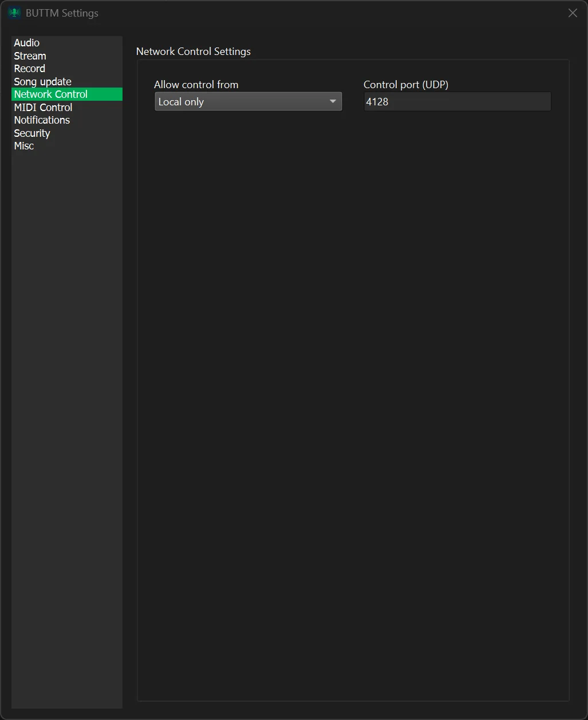Switch to the Stream settings section
The width and height of the screenshot is (588, 720).
pyautogui.click(x=30, y=56)
